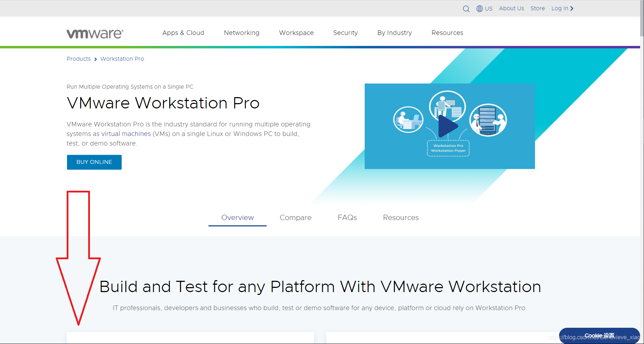Click the VMware Workstation Pro heading

pyautogui.click(x=163, y=103)
